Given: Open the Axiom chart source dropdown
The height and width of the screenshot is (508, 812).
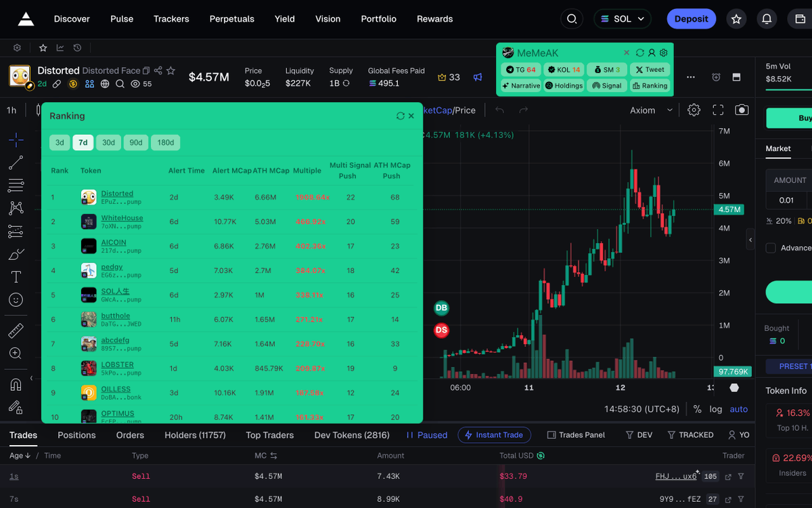Looking at the screenshot, I should coord(652,110).
